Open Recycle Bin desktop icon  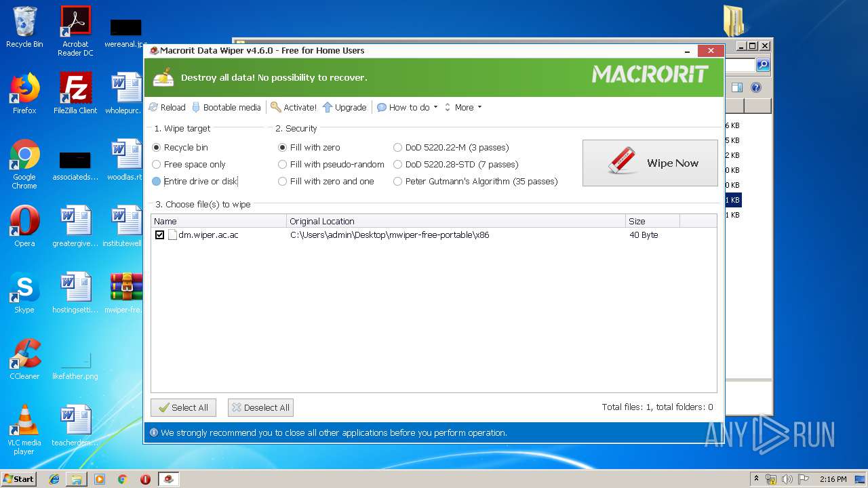coord(24,27)
